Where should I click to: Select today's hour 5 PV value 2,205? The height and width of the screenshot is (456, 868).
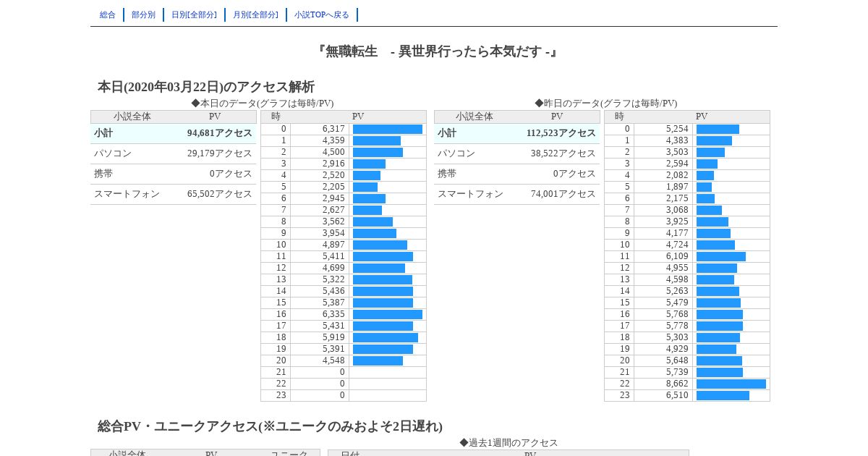(x=333, y=187)
